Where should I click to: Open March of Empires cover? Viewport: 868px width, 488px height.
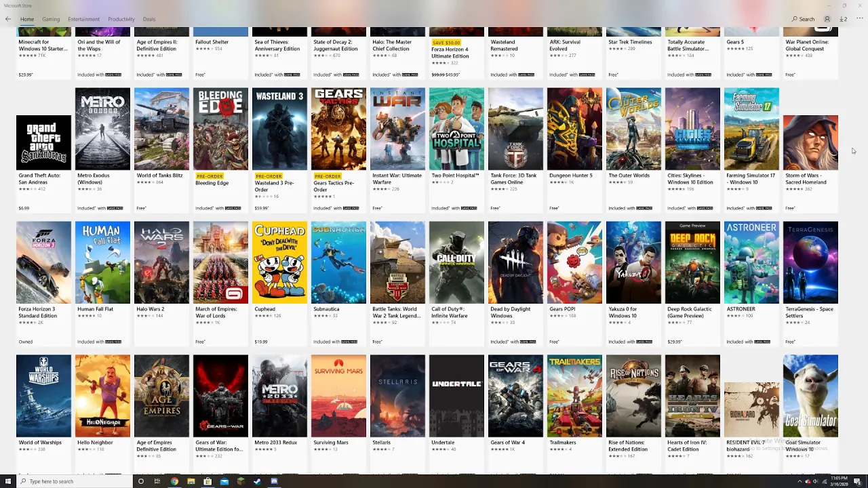tap(220, 262)
